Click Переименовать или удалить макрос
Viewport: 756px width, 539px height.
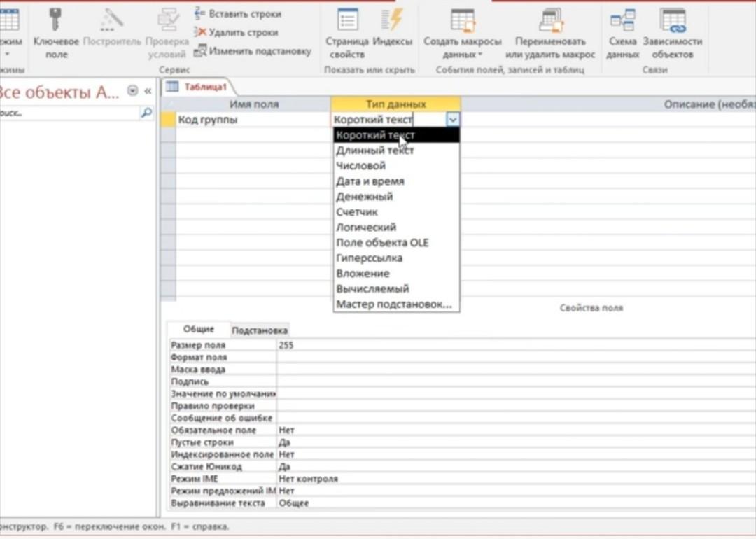coord(550,34)
